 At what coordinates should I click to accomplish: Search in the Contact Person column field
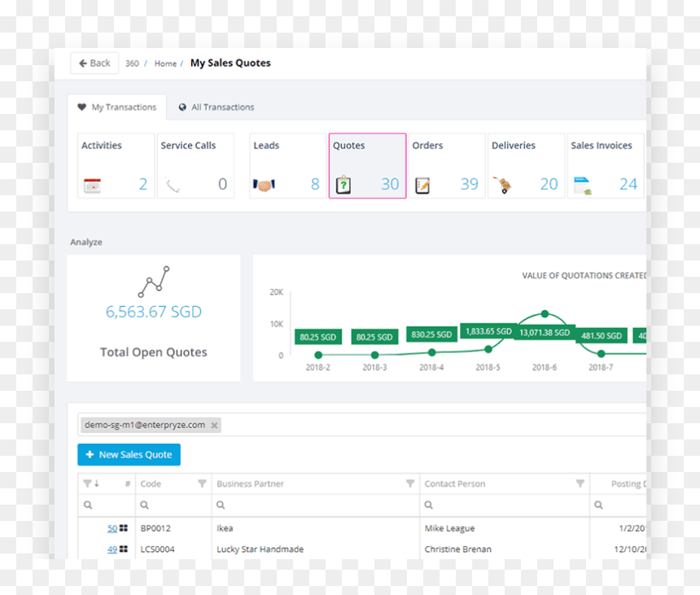pyautogui.click(x=505, y=505)
